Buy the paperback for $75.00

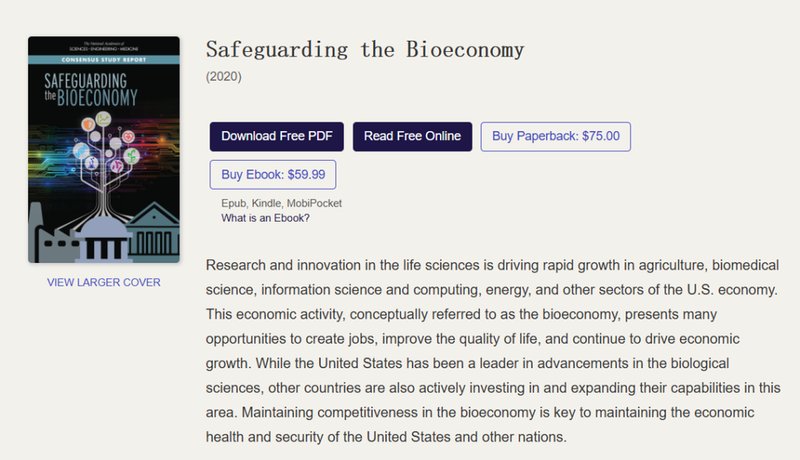(x=556, y=136)
